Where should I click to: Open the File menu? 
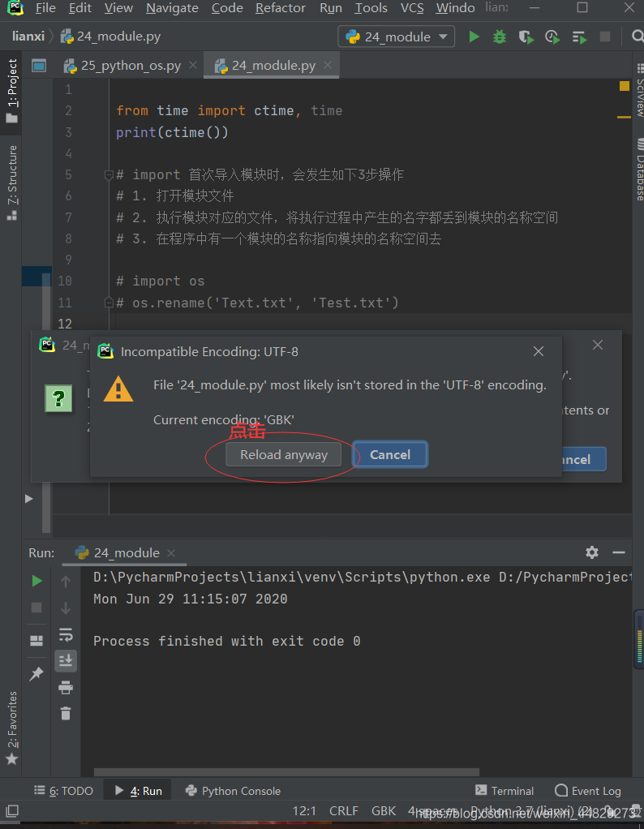(45, 8)
